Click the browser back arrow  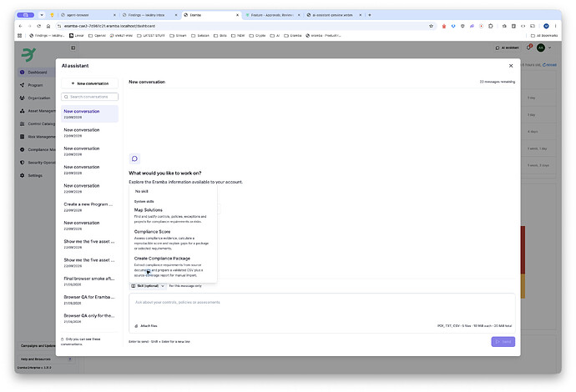tap(20, 26)
